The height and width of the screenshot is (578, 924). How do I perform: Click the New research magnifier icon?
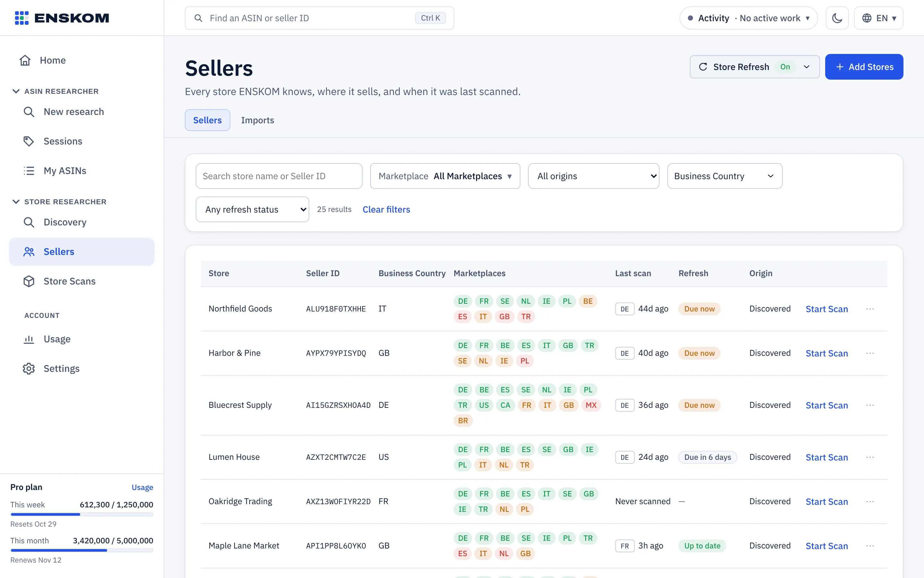coord(29,112)
